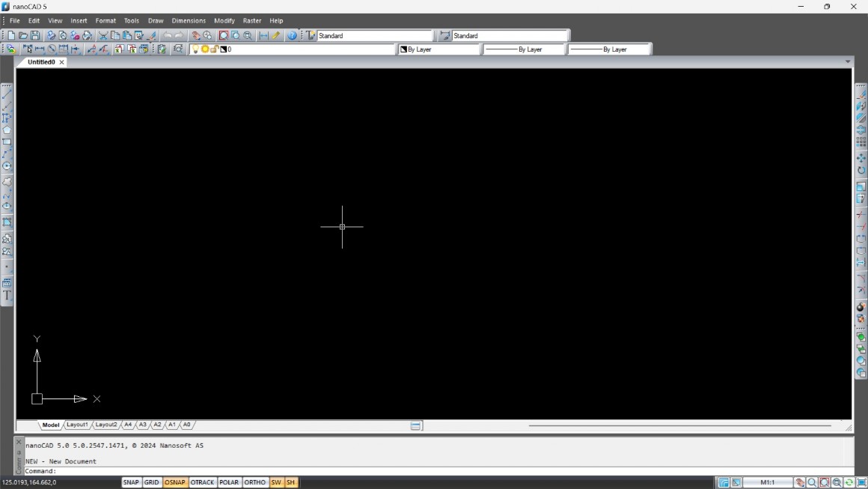
Task: Disable OSNAP in status bar
Action: tap(175, 482)
